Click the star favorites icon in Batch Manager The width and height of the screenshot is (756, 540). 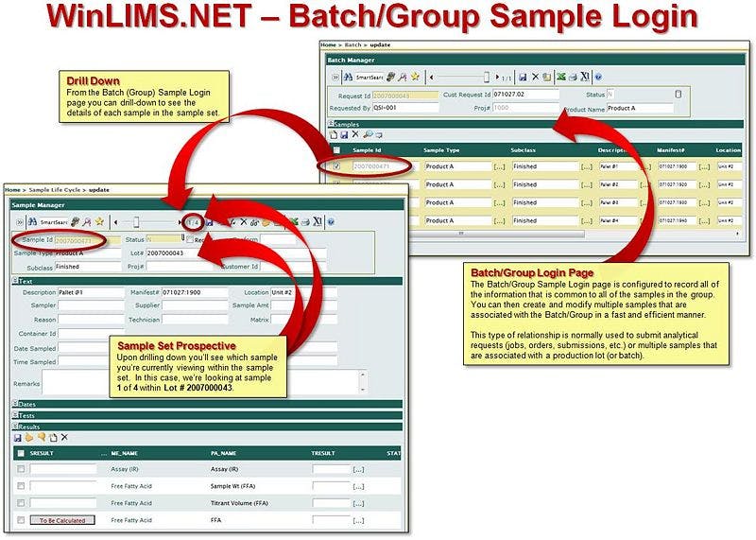click(415, 77)
